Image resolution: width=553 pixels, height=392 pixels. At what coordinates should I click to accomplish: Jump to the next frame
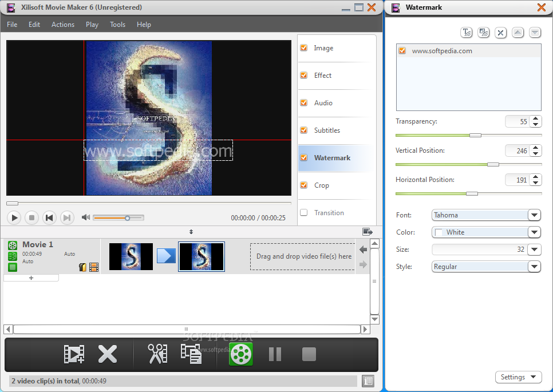[x=67, y=217]
